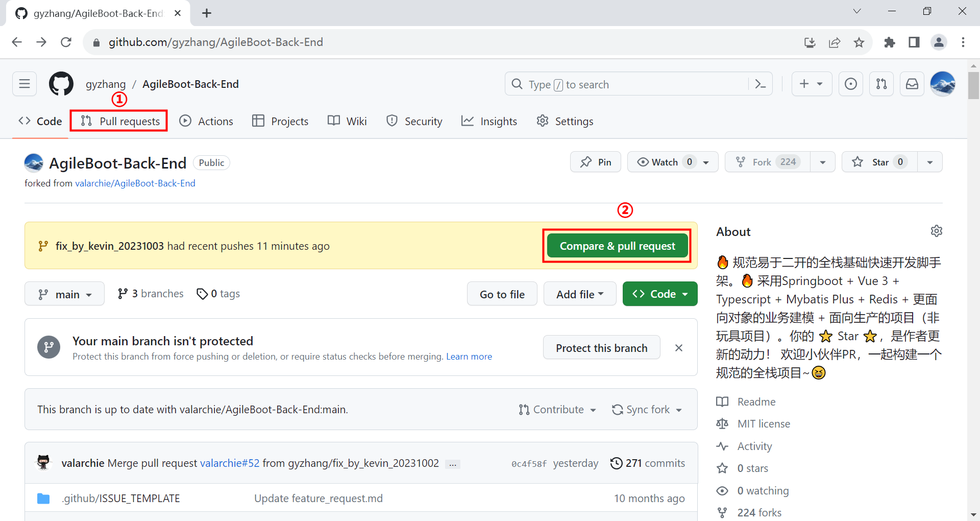Open the create new plus dropdown
This screenshot has width=980, height=521.
click(812, 84)
